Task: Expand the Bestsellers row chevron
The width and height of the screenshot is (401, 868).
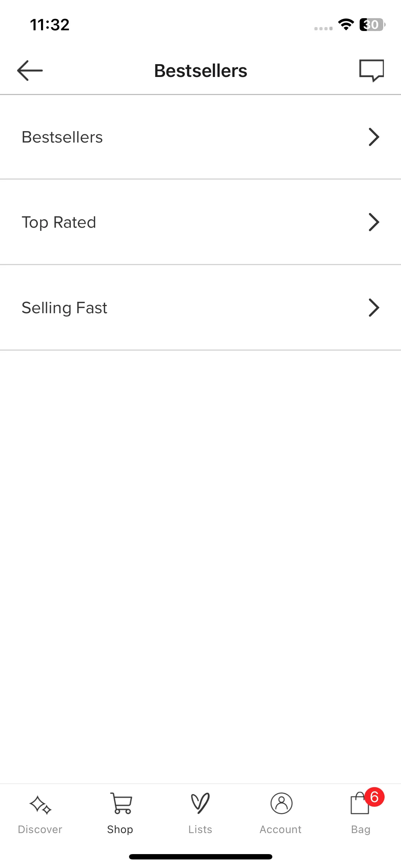Action: (x=374, y=137)
